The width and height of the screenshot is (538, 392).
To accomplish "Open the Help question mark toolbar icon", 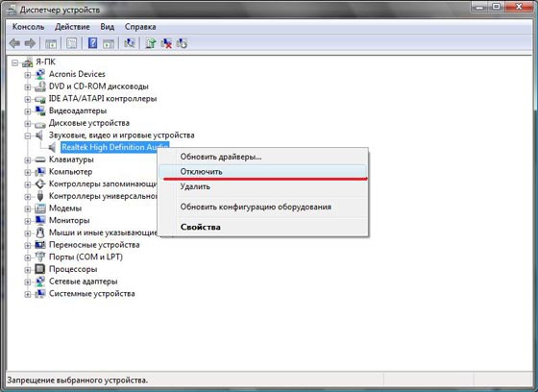I will [x=92, y=43].
